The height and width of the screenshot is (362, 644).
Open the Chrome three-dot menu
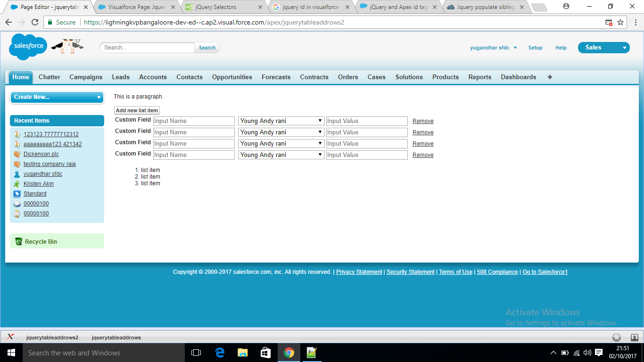click(635, 22)
